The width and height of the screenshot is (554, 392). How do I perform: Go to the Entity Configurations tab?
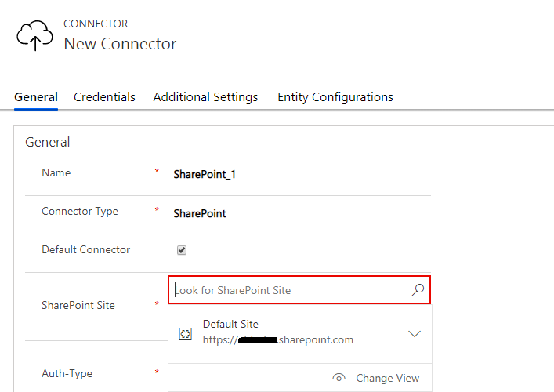point(335,97)
